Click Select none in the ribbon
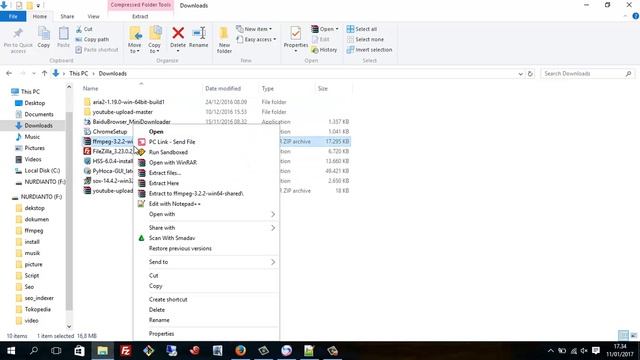Image resolution: width=640 pixels, height=360 pixels. point(365,40)
